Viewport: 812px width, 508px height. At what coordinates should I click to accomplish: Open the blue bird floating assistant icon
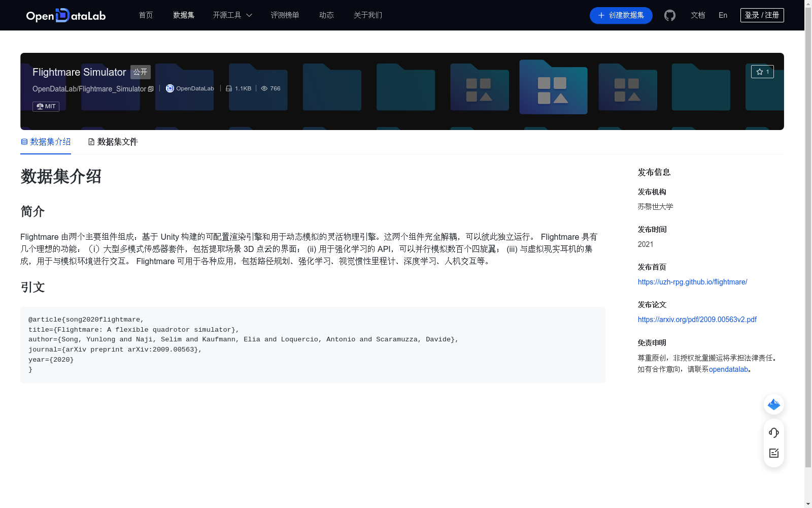point(774,404)
